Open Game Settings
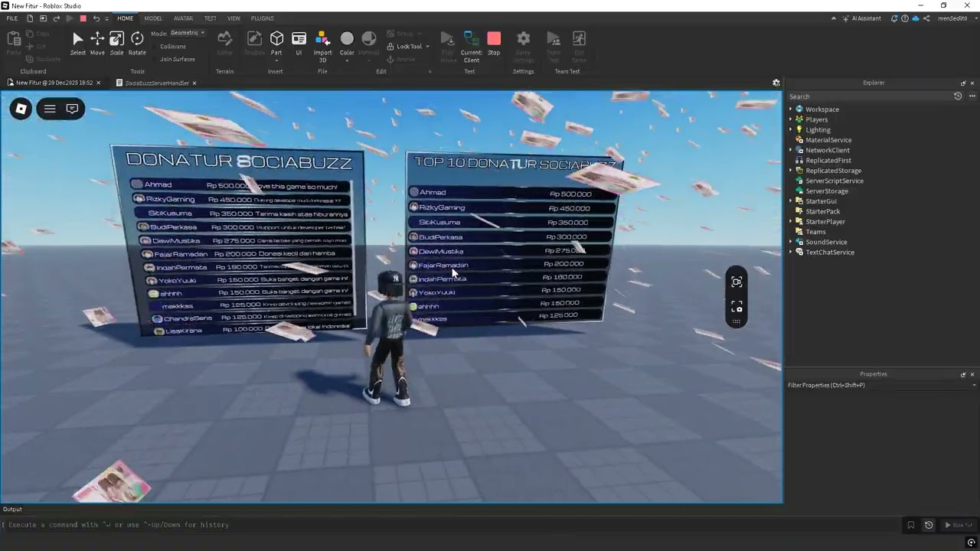980x551 pixels. pos(524,46)
